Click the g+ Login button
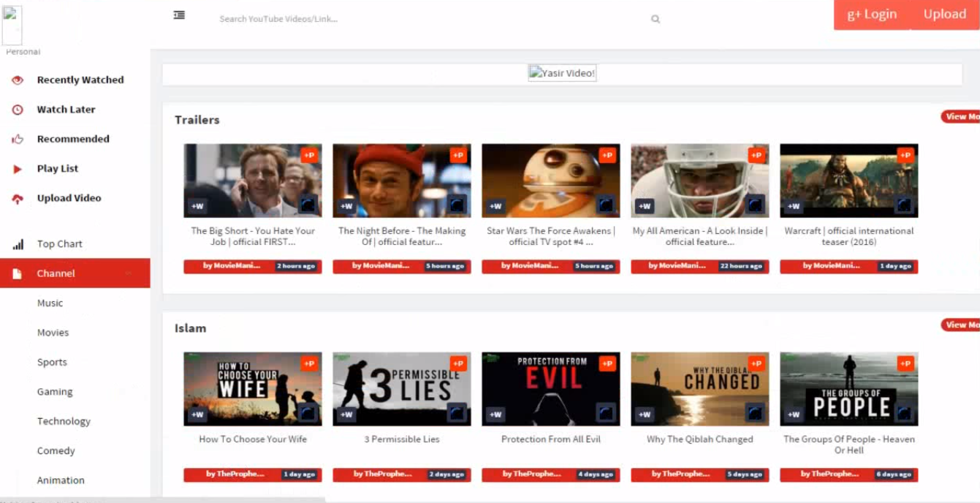 tap(871, 15)
